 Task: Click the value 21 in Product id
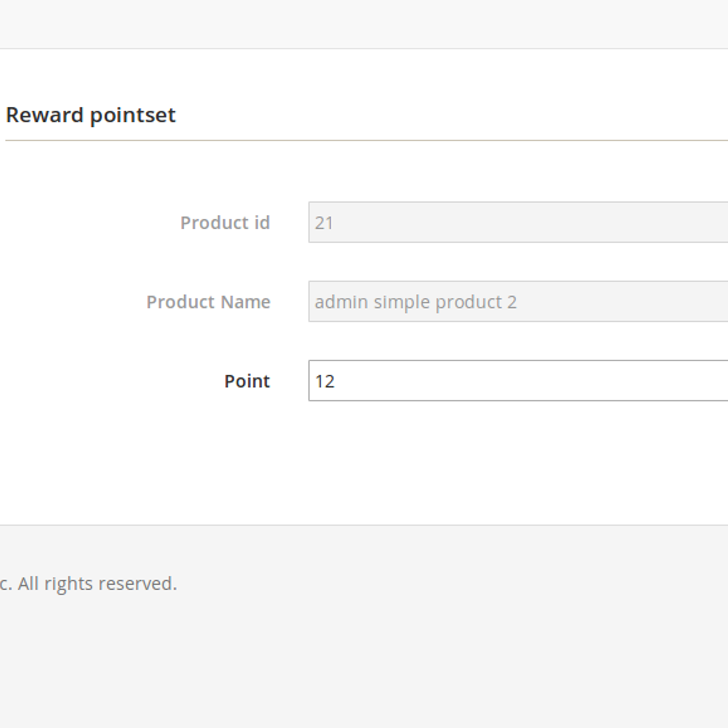tap(324, 223)
